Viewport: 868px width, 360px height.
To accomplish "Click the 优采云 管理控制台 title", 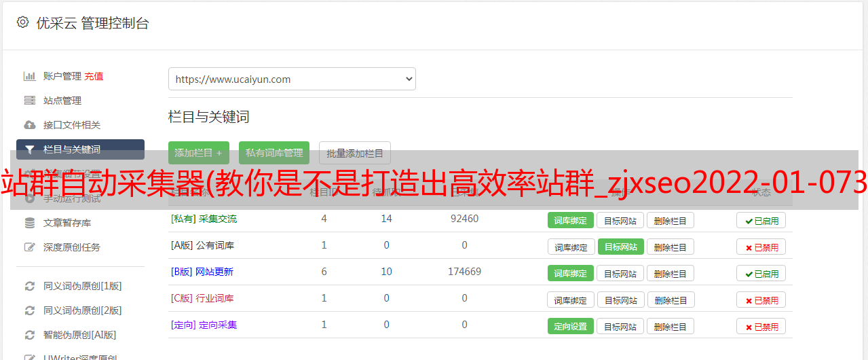I will pos(92,23).
